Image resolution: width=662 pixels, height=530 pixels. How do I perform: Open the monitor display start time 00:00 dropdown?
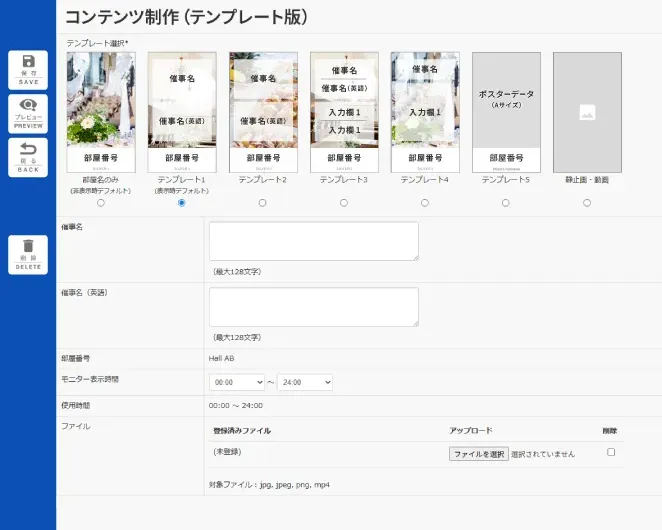237,382
